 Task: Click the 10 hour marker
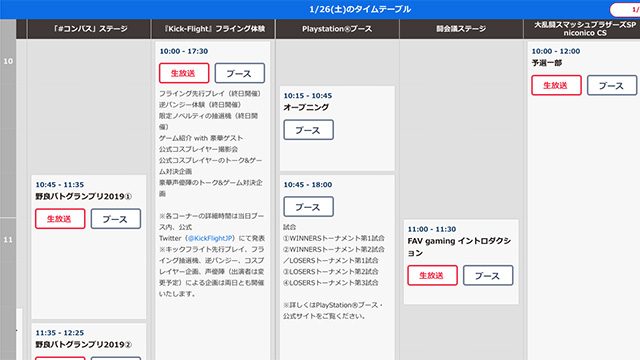tap(8, 61)
